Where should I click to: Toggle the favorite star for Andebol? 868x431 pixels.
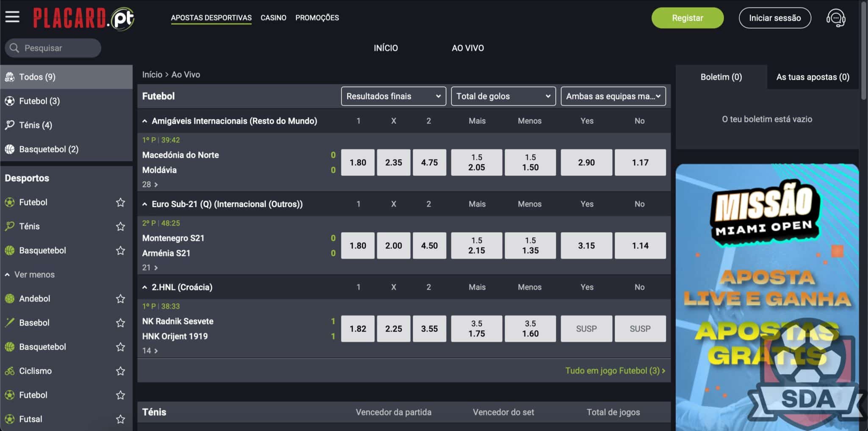(x=121, y=299)
